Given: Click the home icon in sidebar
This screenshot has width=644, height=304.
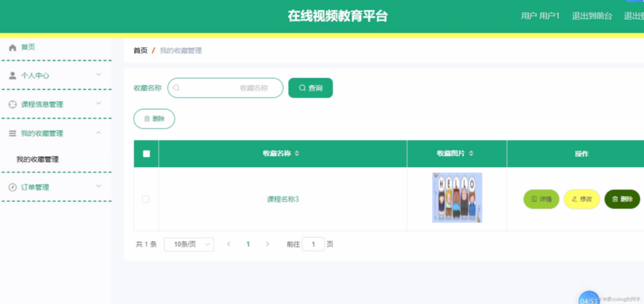Looking at the screenshot, I should (x=12, y=47).
